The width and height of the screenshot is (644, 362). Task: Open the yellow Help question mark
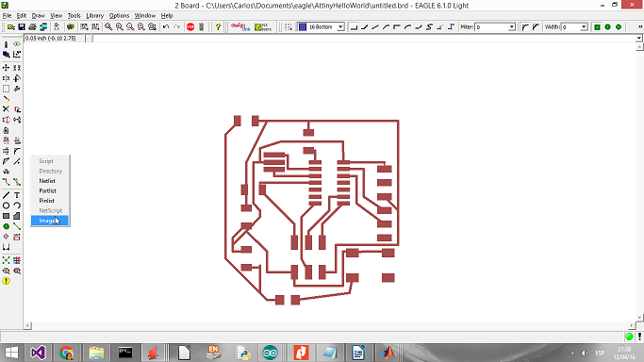[218, 27]
